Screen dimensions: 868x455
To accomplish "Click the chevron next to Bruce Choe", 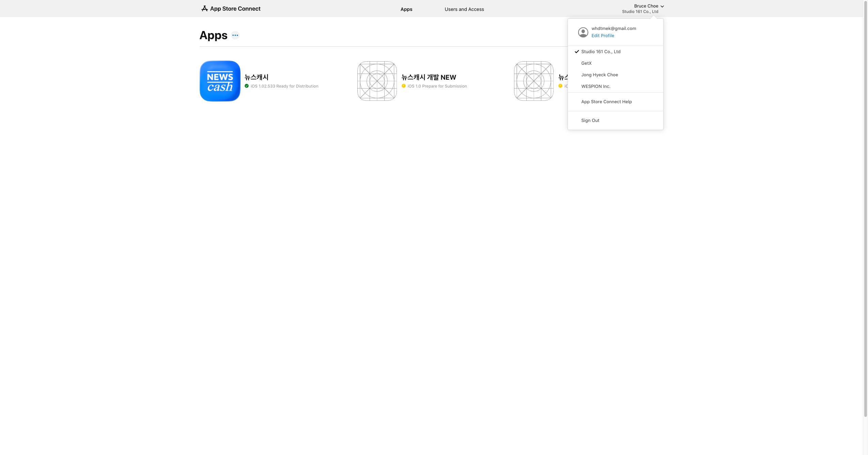I will pos(662,6).
